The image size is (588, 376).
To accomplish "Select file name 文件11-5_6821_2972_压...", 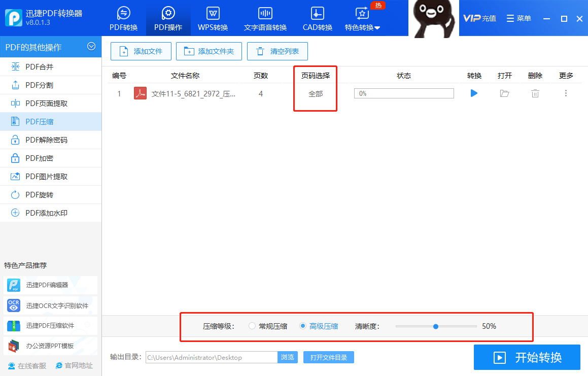I will click(193, 94).
